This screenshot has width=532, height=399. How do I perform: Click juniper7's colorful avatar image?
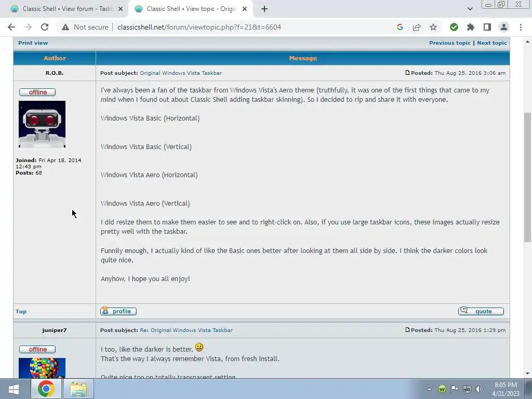click(42, 368)
